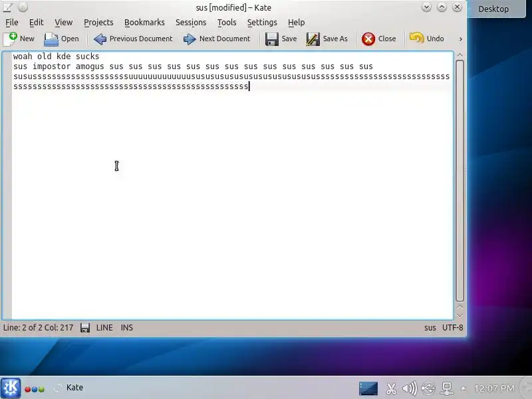532x399 pixels.
Task: Click the round pin button in titlebar
Action: 23,7
